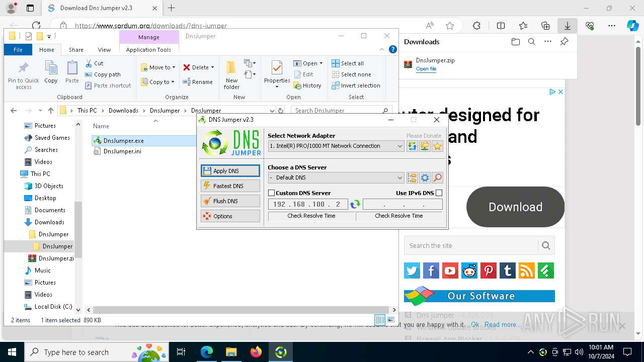Image resolution: width=644 pixels, height=362 pixels.
Task: Click Apply DNS button
Action: 230,171
